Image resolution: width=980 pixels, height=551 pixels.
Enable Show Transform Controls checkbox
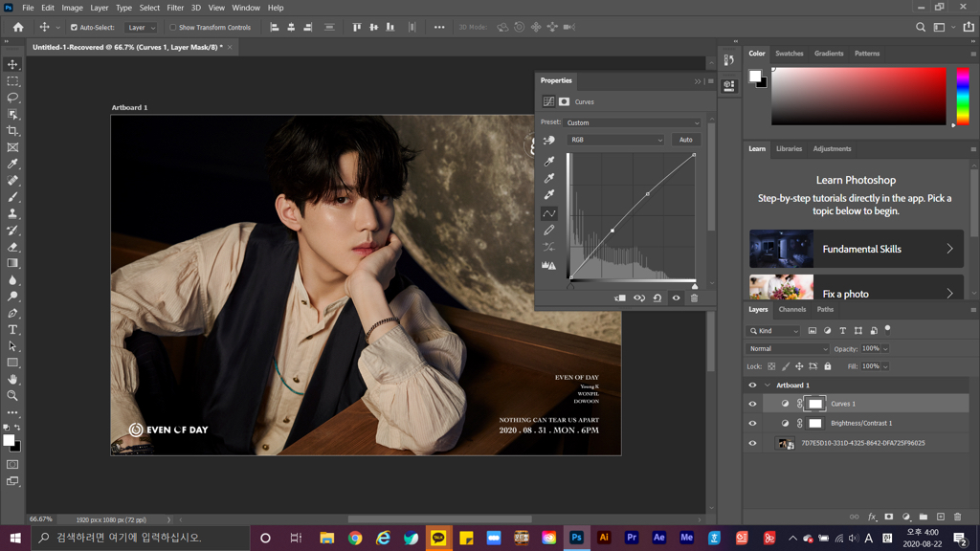(173, 28)
